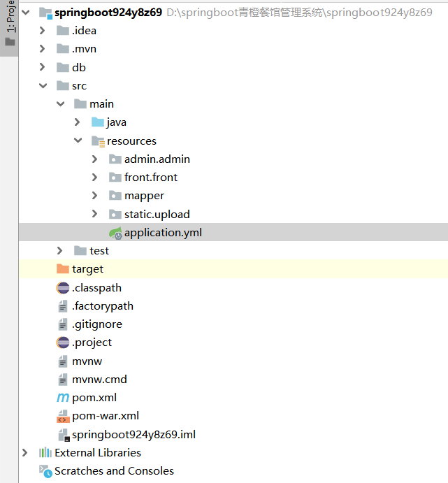Viewport: 448px width, 483px height.
Task: Click the Eclipse icon next to .project
Action: [x=62, y=343]
